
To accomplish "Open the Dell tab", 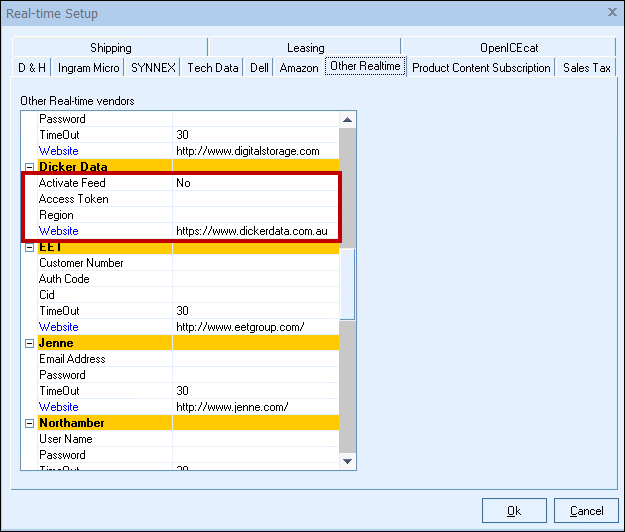I will click(259, 68).
